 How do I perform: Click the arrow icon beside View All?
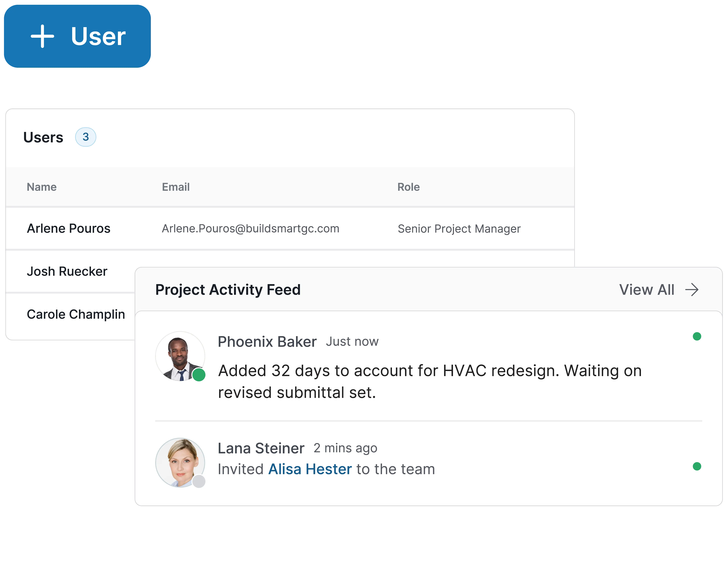click(x=692, y=290)
